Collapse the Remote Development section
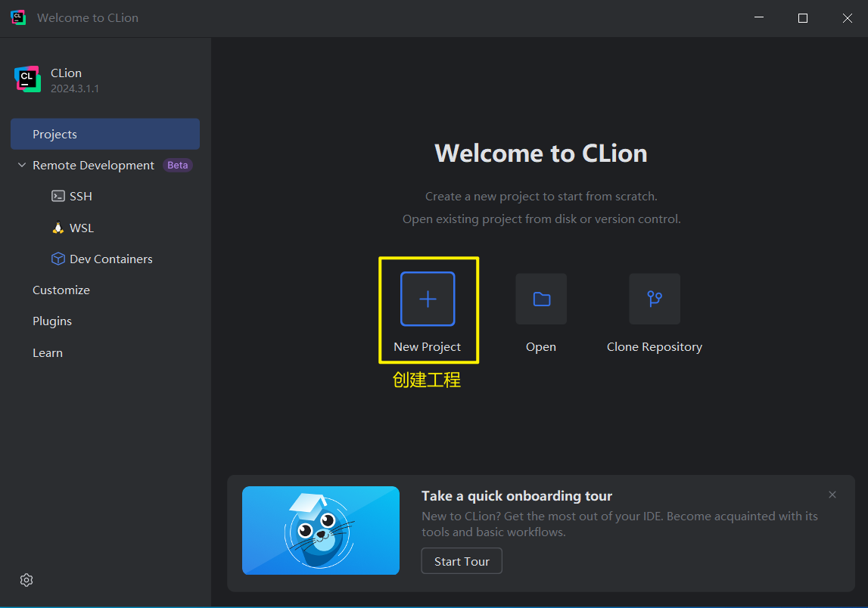Screen dimensions: 868x608 (21, 165)
